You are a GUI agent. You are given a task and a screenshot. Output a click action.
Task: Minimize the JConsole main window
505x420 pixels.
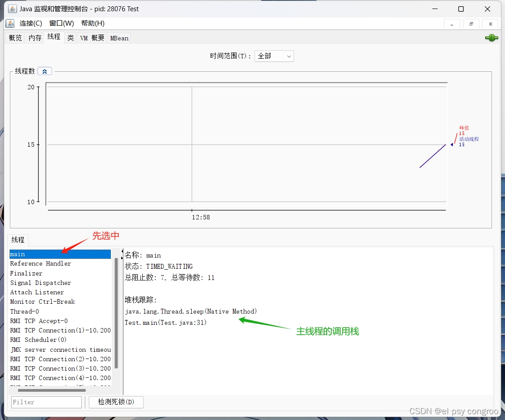pos(435,9)
